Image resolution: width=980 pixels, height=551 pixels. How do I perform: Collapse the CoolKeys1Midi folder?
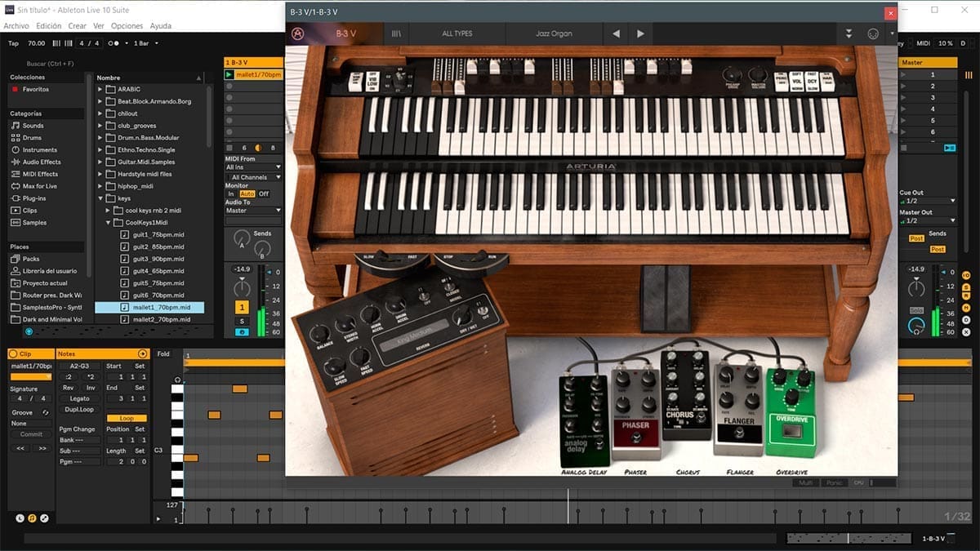coord(108,222)
